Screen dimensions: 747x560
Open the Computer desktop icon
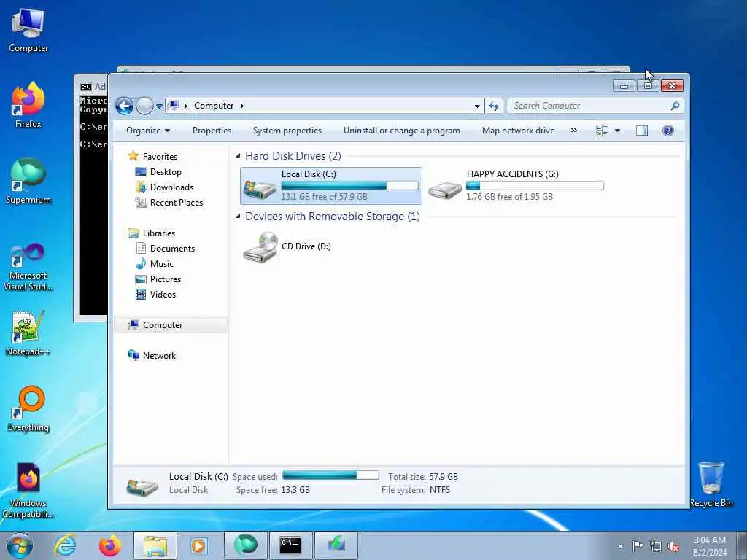[x=28, y=30]
